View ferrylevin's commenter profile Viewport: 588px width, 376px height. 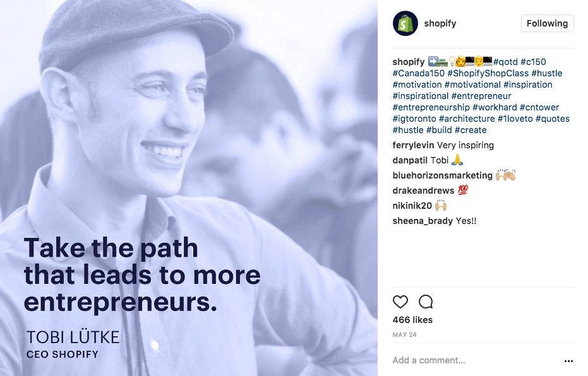(x=413, y=145)
